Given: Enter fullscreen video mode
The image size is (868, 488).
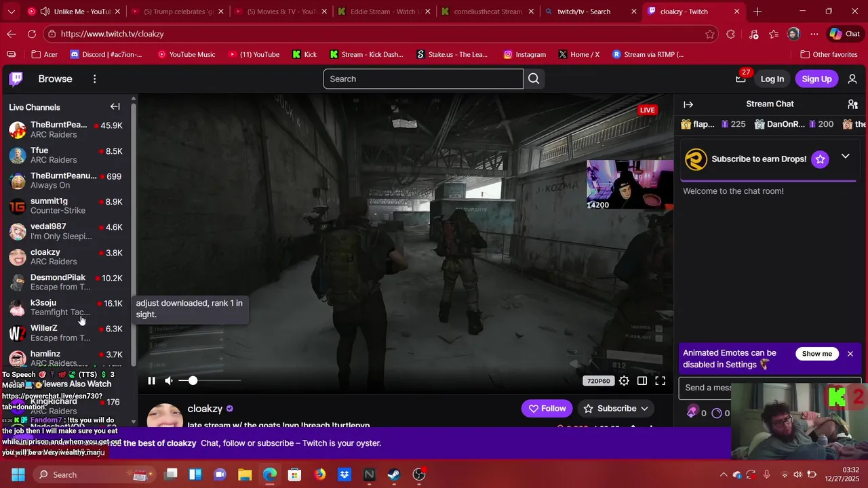Looking at the screenshot, I should (660, 381).
